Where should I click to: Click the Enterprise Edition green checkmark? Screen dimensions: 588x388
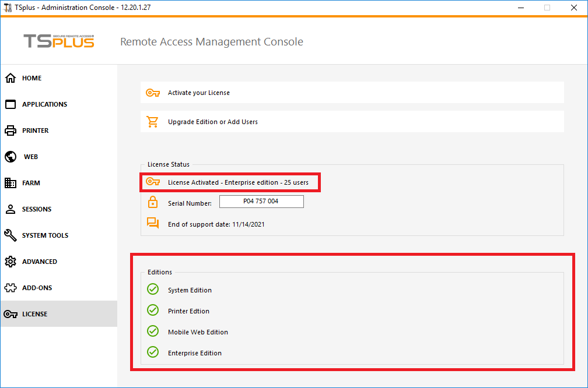[x=153, y=352]
